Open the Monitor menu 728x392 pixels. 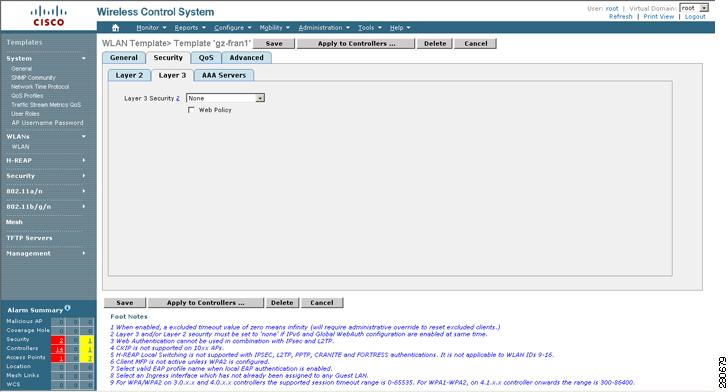(151, 28)
